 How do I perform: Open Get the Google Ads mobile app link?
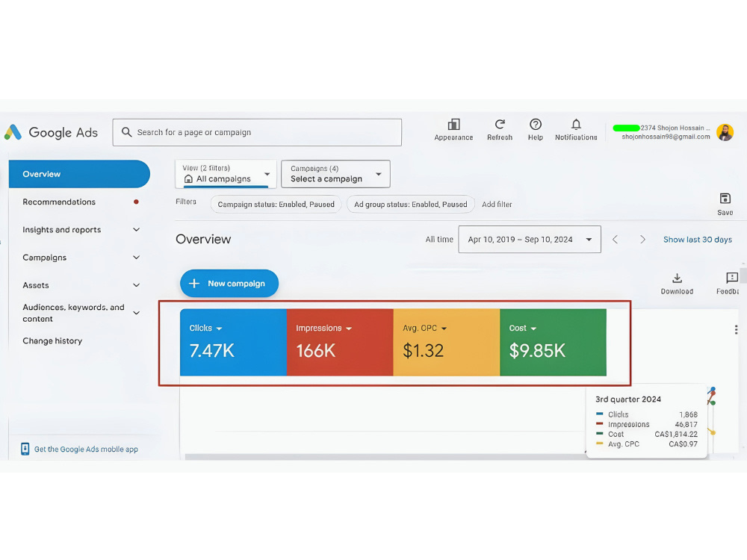click(x=86, y=449)
